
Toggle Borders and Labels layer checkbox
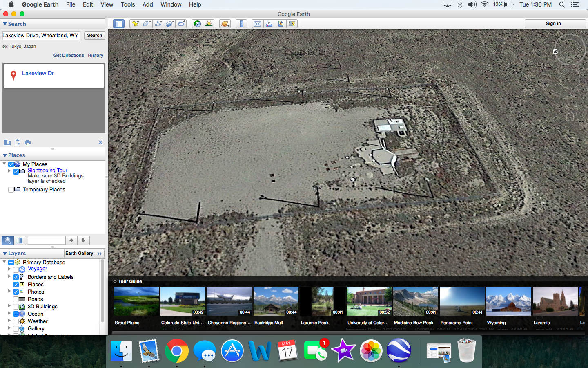pyautogui.click(x=16, y=277)
